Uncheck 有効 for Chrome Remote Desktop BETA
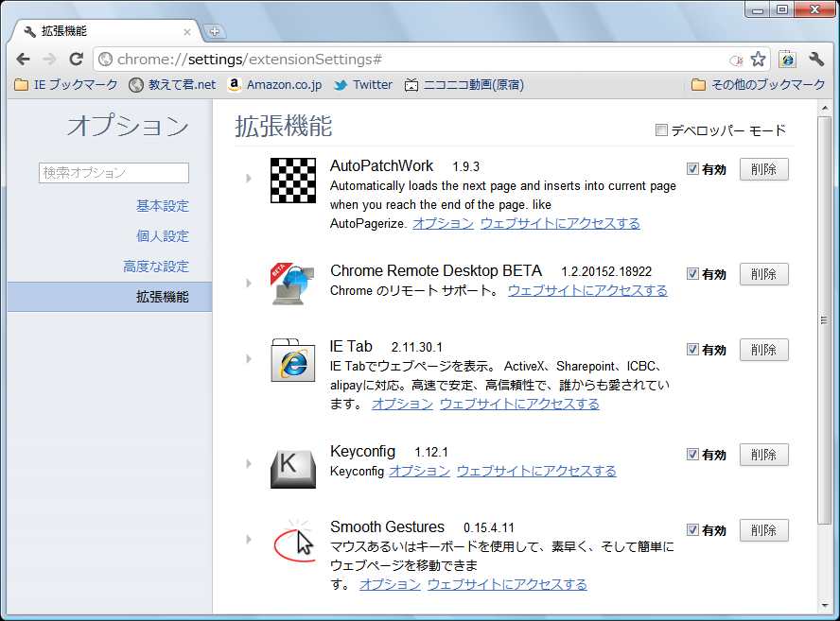 point(692,274)
